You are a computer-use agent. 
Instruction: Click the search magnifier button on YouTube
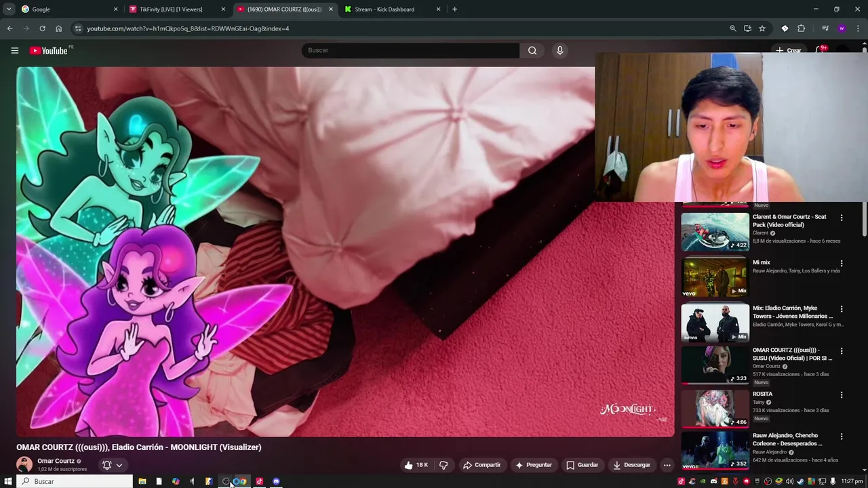532,50
